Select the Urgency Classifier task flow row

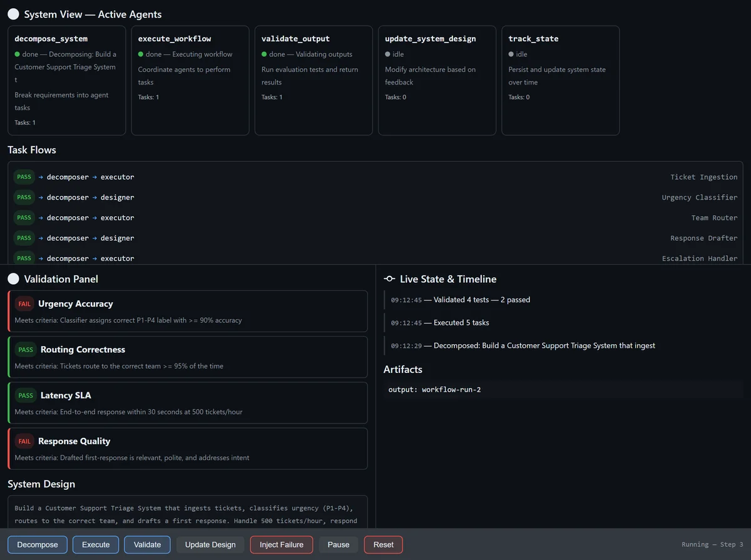(x=375, y=197)
